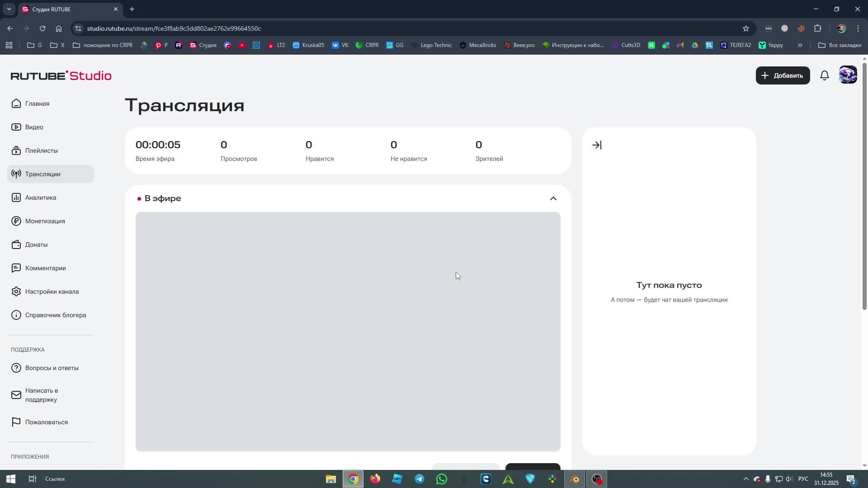Open the volume control in the tray

coord(789,479)
